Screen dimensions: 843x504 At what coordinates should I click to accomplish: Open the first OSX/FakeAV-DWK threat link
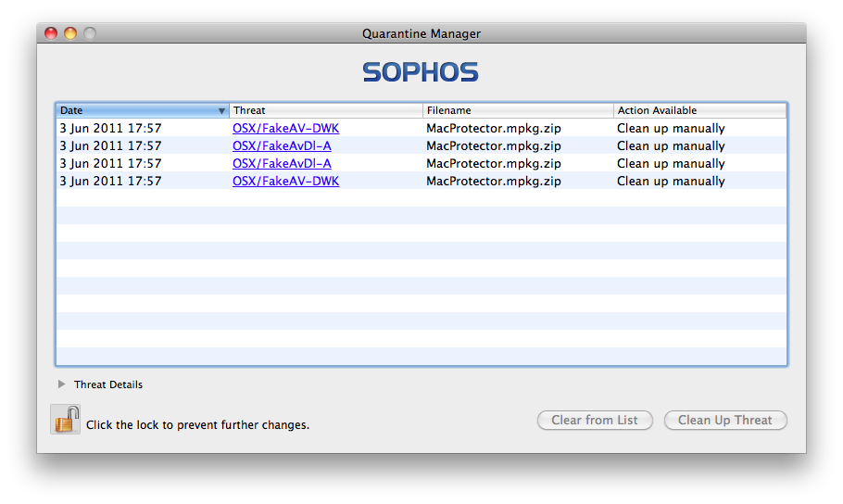285,128
